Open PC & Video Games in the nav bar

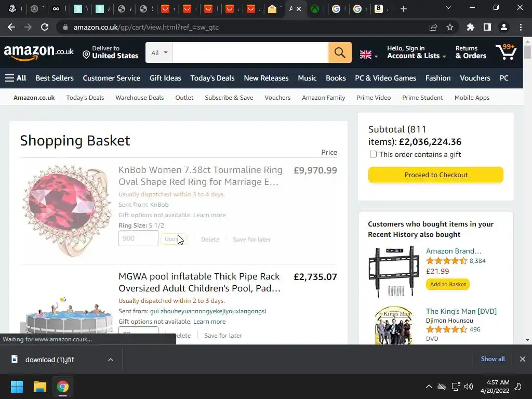(385, 78)
